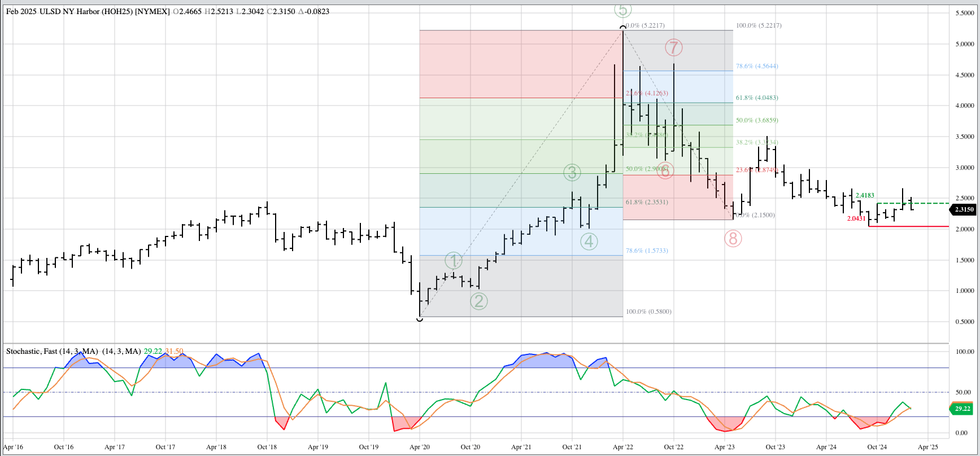Click the 100.0% (0.5800) base level label
The width and height of the screenshot is (980, 456).
pyautogui.click(x=648, y=312)
